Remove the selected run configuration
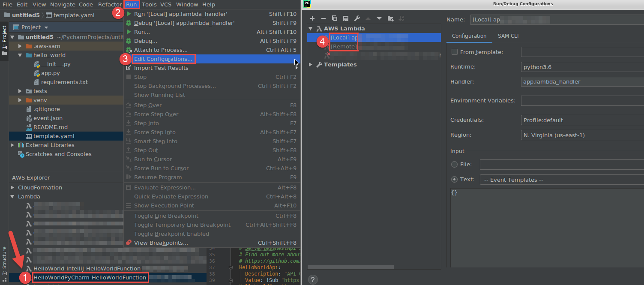Viewport: 644px width, 285px height. pyautogui.click(x=323, y=18)
